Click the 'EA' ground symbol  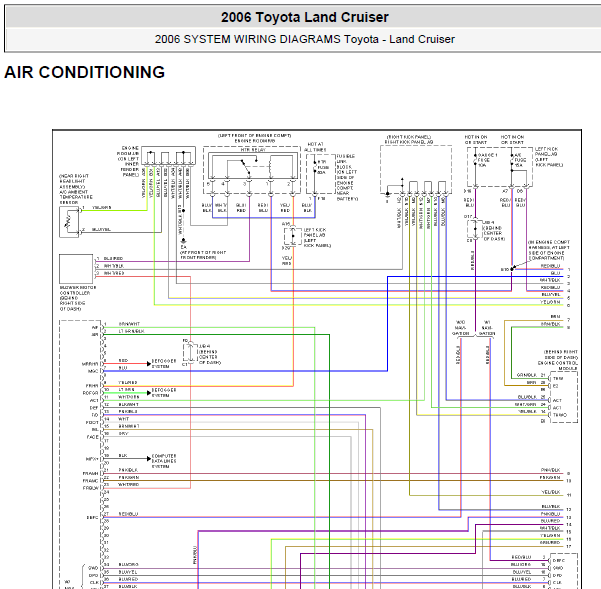pyautogui.click(x=183, y=242)
